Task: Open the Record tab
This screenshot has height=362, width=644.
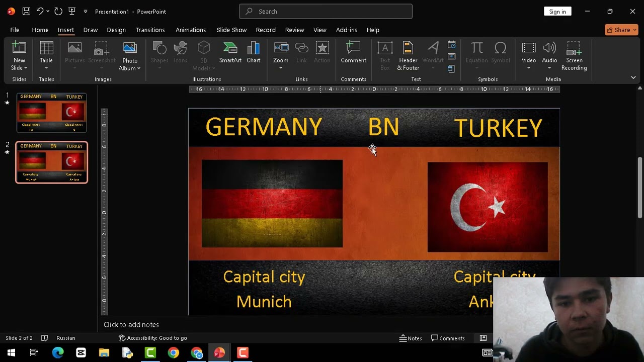Action: pyautogui.click(x=266, y=30)
